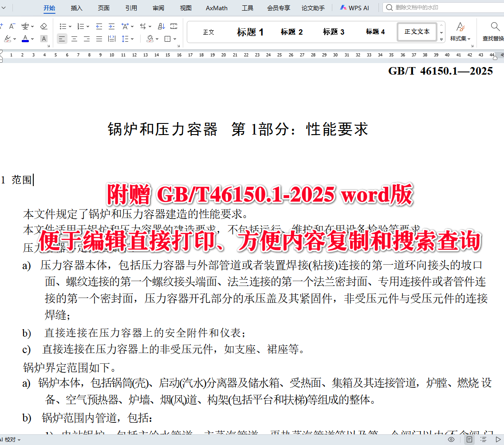
Task: Open the 引用 (References) tab
Action: 131,8
